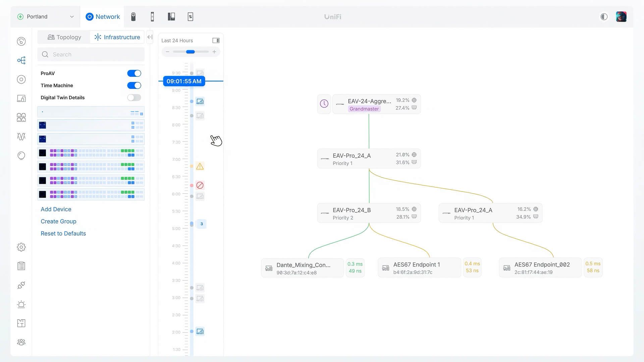Viewport: 644px width, 362px height.
Task: Select the UniFi Protect camera app icon
Action: click(133, 16)
